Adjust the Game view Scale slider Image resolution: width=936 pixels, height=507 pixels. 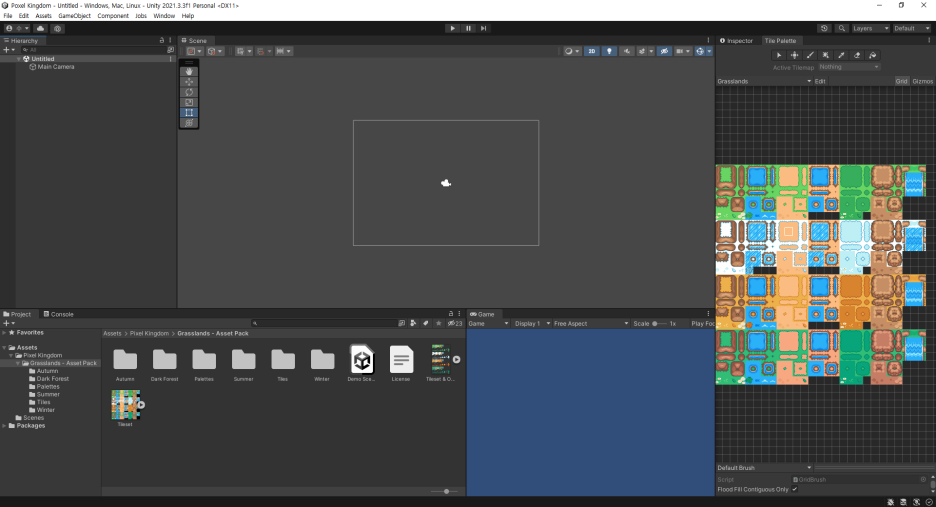[659, 323]
